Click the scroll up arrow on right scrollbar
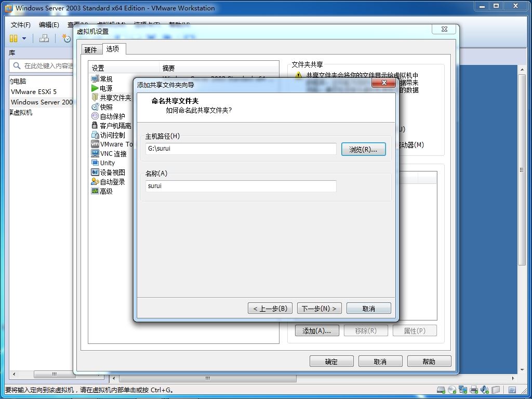Image resolution: width=532 pixels, height=399 pixels. pyautogui.click(x=522, y=70)
